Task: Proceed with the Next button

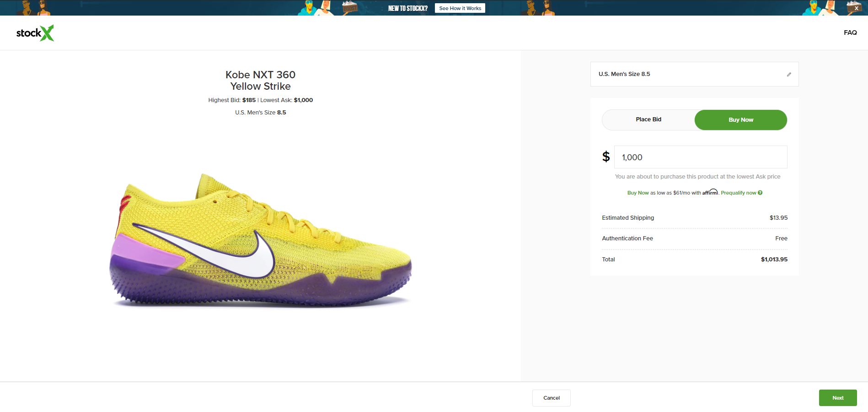Action: [x=838, y=398]
